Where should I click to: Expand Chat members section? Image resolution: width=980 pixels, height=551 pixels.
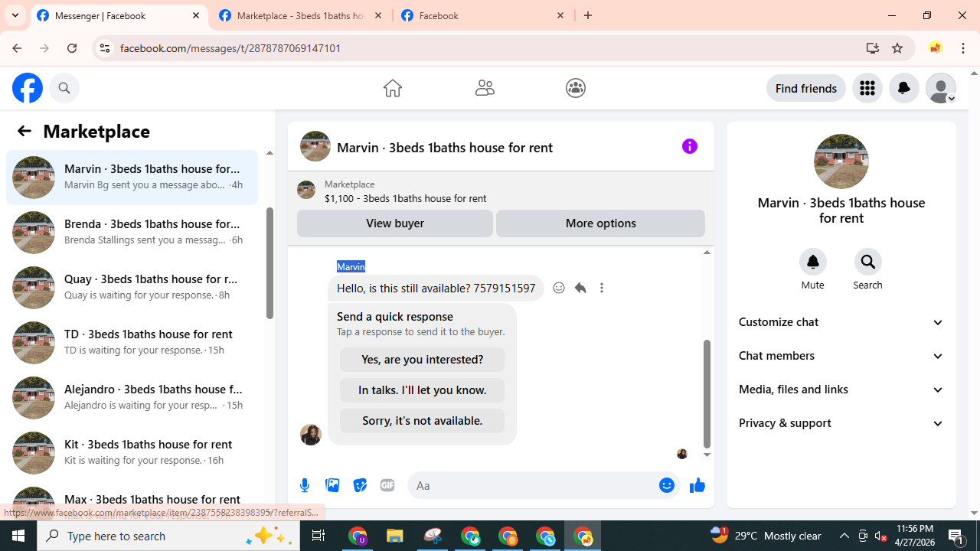click(841, 356)
